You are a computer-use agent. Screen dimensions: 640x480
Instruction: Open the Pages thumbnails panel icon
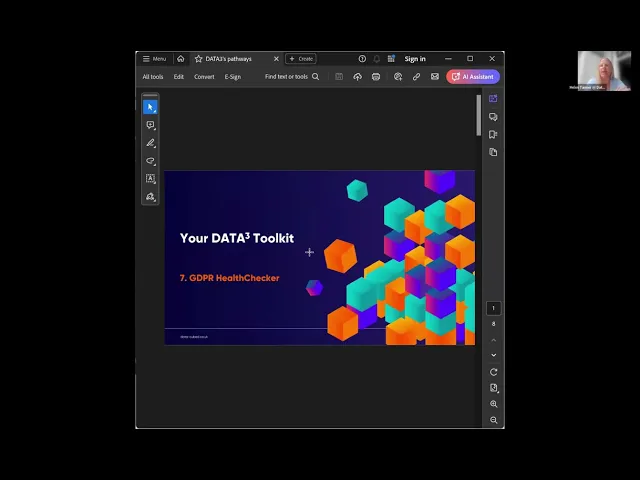click(493, 152)
